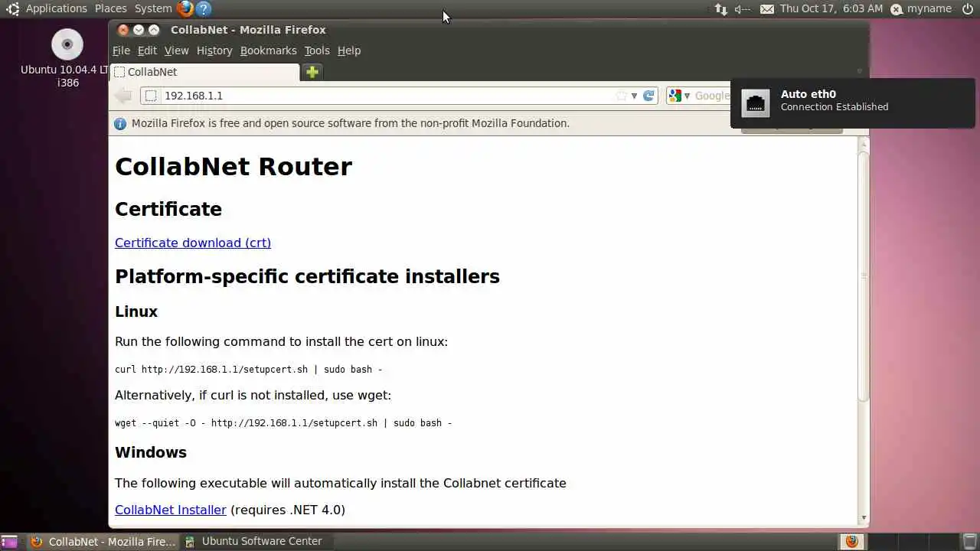980x551 pixels.
Task: Click the CollabNet Installer link
Action: (171, 510)
